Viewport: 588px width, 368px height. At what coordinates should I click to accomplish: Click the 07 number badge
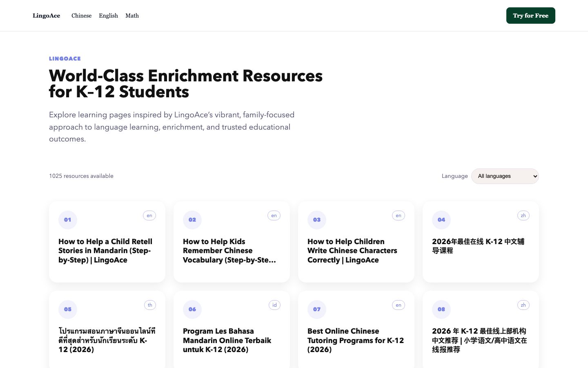click(x=317, y=310)
